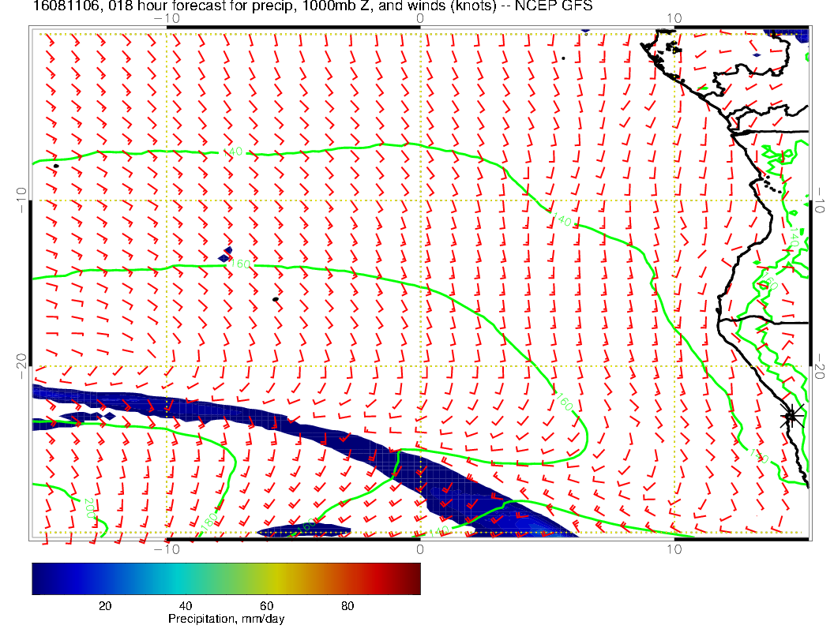This screenshot has height=644, width=834.
Task: Click the black island dot near the western map edge
Action: 56,166
